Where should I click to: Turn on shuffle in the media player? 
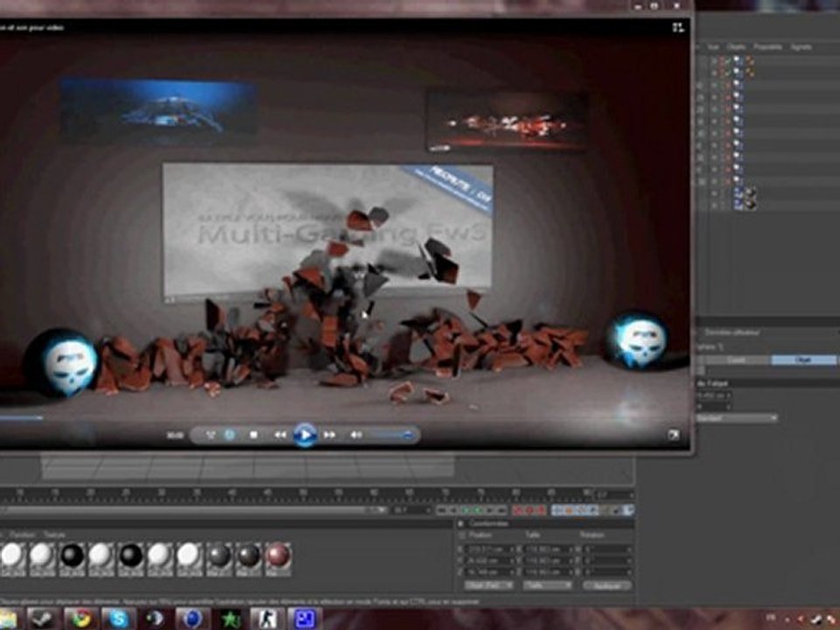point(211,435)
